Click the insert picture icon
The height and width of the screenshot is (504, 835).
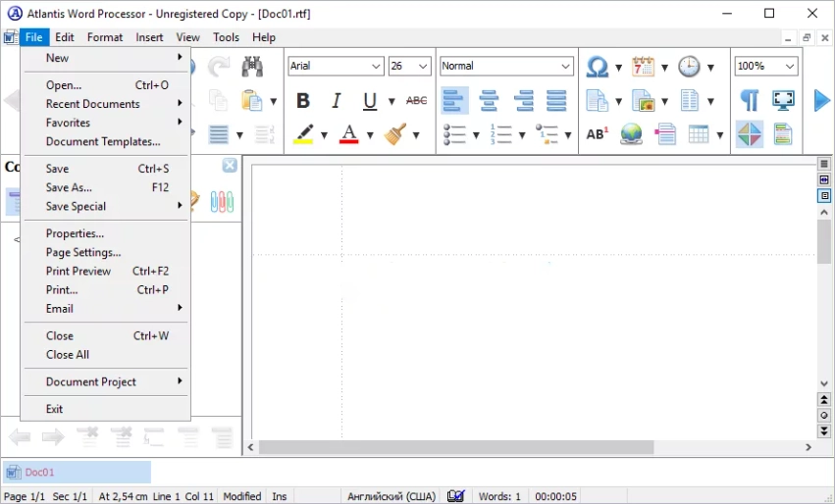[x=643, y=101]
